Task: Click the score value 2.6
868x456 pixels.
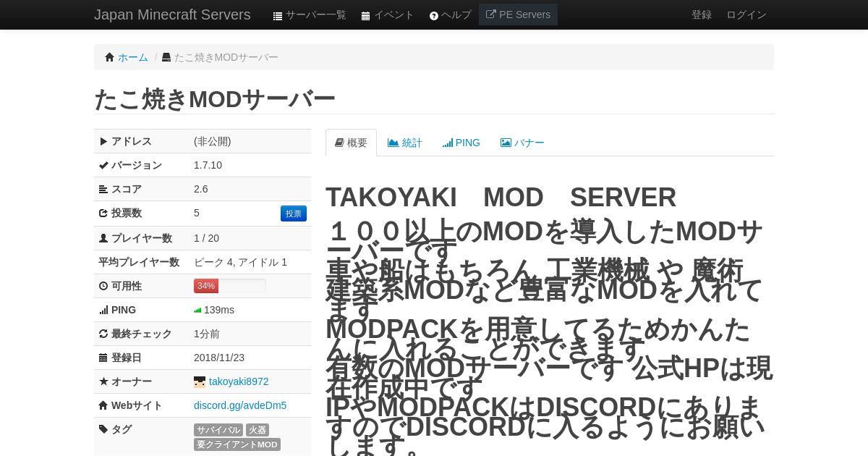Action: [201, 189]
